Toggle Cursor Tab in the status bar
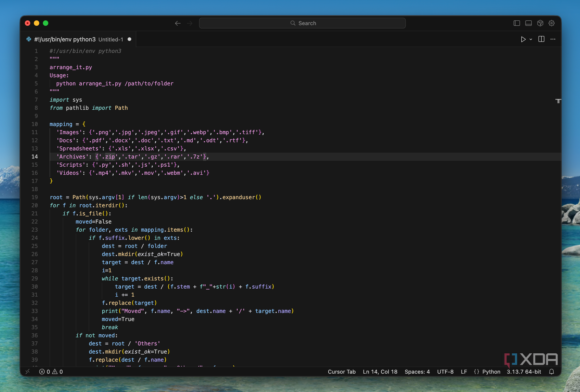Viewport: 580px width, 392px height. click(x=341, y=372)
